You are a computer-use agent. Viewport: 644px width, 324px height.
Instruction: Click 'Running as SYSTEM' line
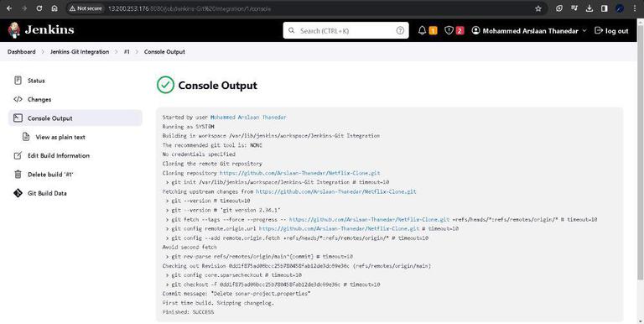(x=188, y=127)
